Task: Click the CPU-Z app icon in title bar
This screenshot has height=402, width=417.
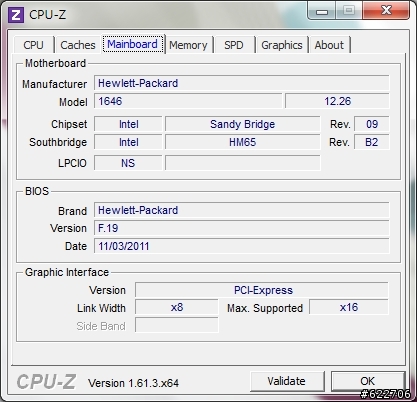Action: [x=16, y=15]
